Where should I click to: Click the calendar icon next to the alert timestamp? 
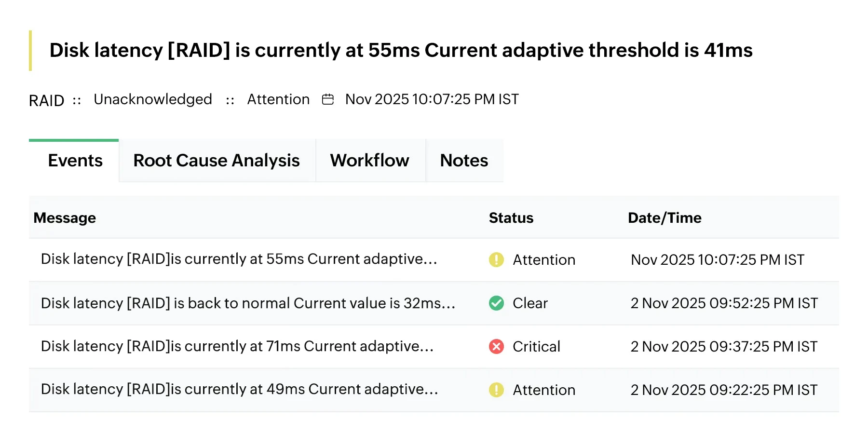[x=328, y=99]
